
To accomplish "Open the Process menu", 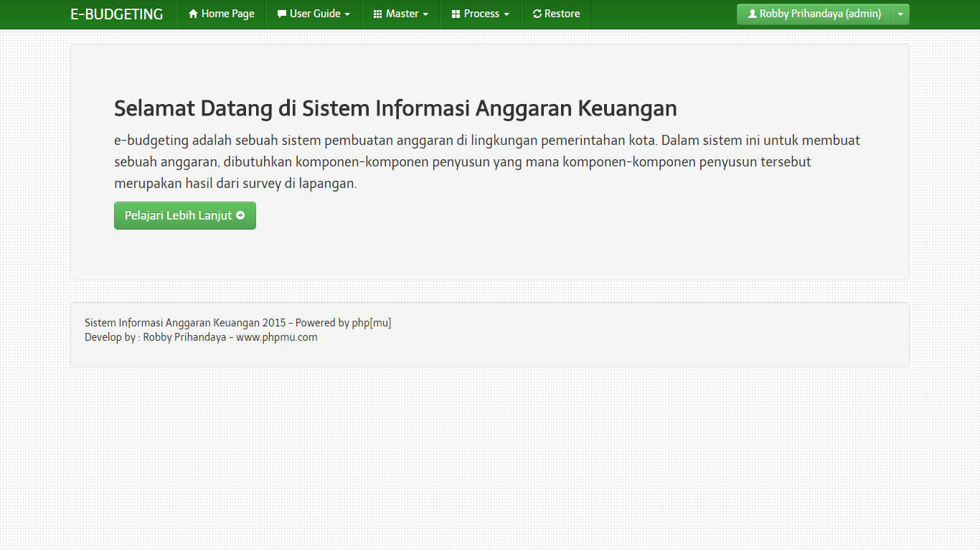I will coord(481,14).
